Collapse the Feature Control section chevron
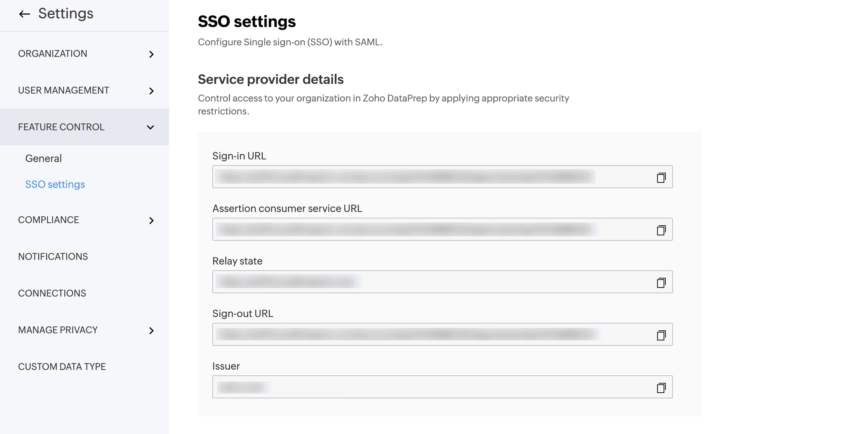868x434 pixels. pyautogui.click(x=150, y=127)
